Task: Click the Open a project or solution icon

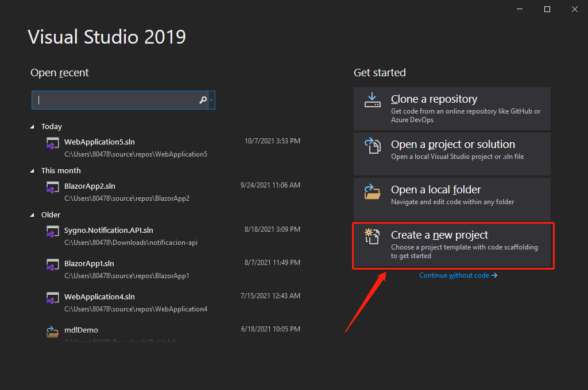Action: tap(372, 146)
